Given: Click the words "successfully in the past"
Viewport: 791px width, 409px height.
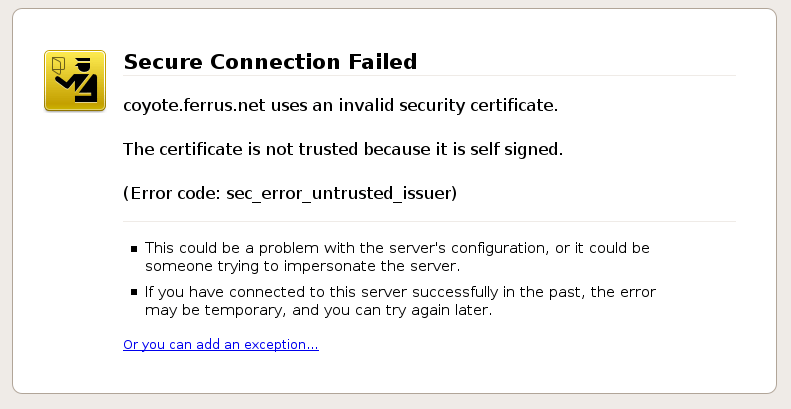Looking at the screenshot, I should point(484,292).
